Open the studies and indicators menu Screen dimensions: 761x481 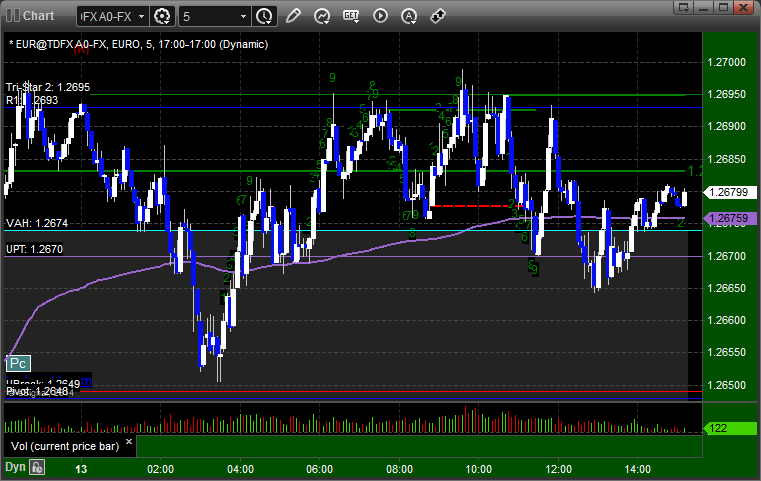(322, 16)
